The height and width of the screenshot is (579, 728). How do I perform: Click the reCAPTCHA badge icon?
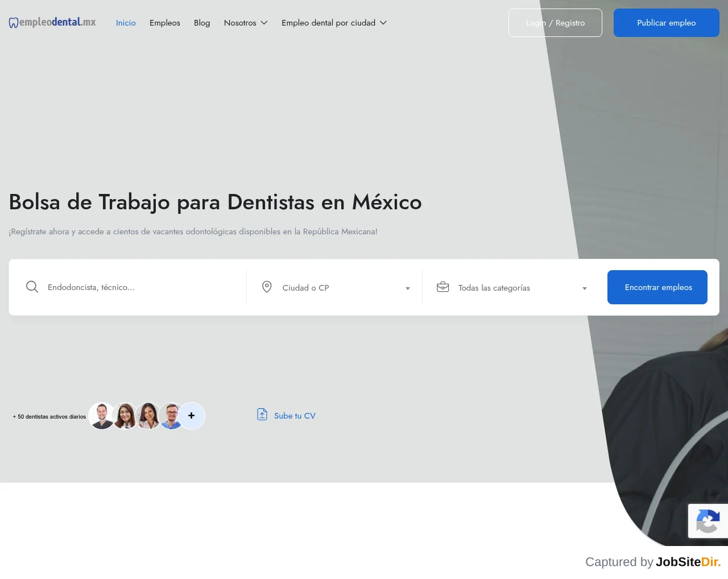[708, 521]
